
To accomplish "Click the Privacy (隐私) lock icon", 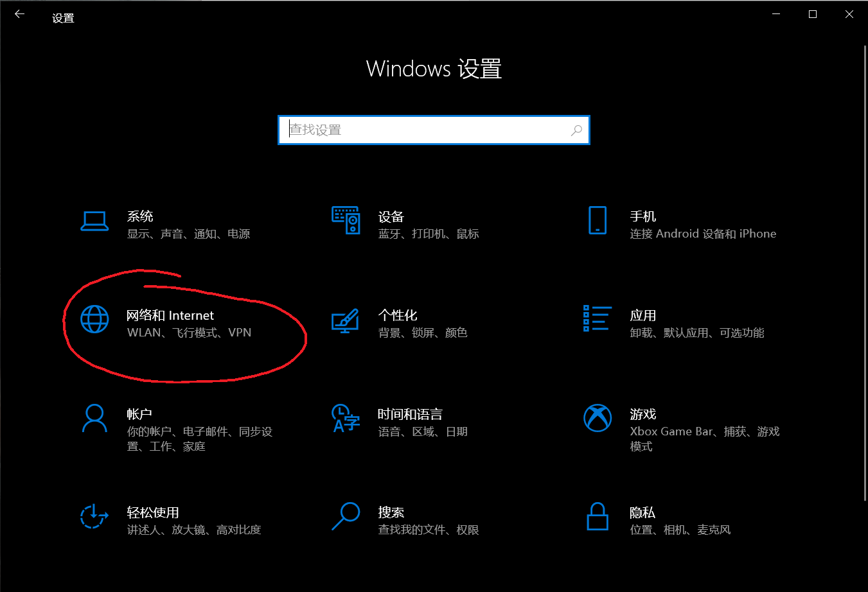I will [598, 516].
